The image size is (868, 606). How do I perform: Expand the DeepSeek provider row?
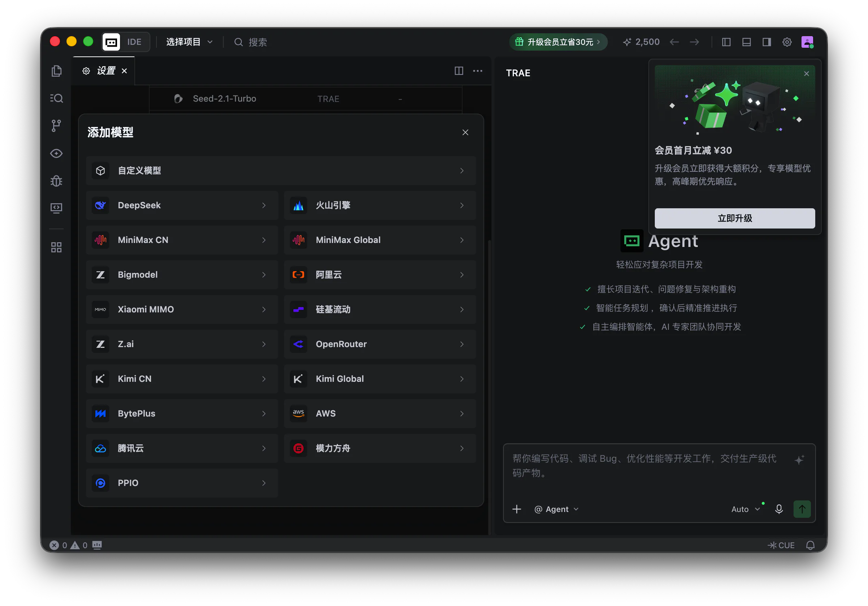click(182, 205)
